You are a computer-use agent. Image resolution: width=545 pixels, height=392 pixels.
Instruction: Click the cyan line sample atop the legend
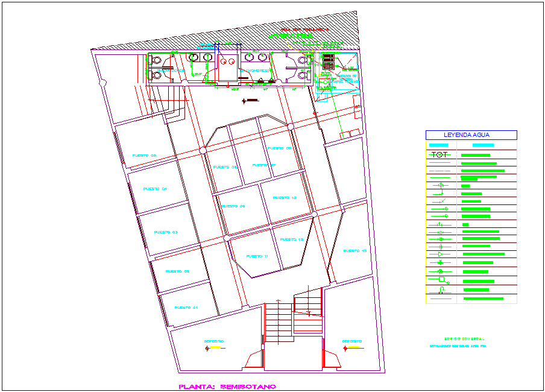(438, 145)
